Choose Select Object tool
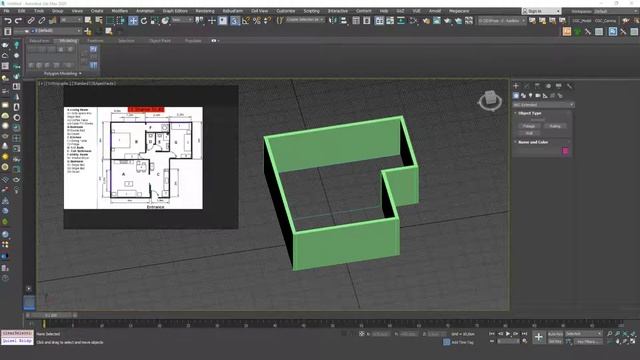640x360 pixels. pos(88,20)
